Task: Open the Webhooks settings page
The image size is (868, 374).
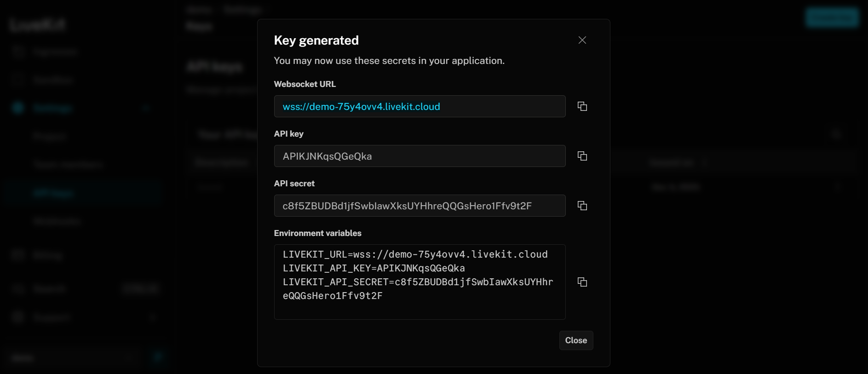Action: coord(57,221)
